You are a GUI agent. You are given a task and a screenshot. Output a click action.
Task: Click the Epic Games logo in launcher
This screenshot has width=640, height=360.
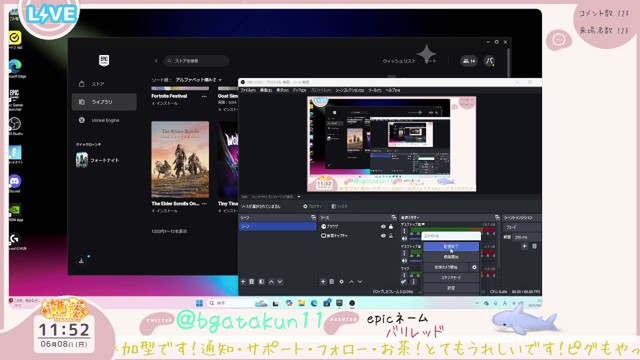pyautogui.click(x=104, y=60)
